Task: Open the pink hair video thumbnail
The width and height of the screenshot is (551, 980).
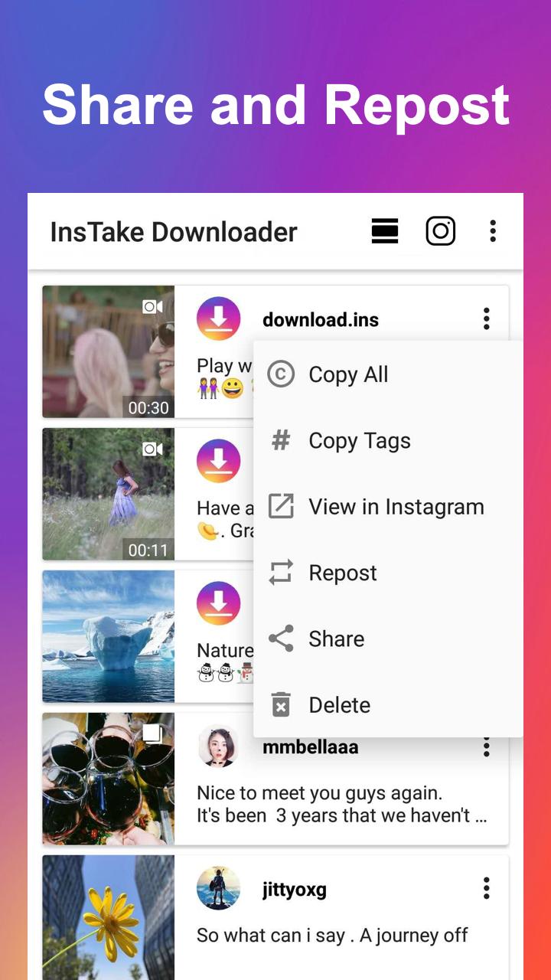Action: [109, 351]
